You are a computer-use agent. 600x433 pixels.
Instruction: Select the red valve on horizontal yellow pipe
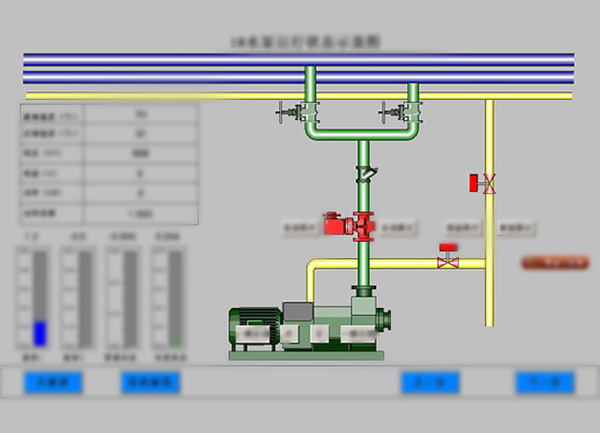click(448, 258)
